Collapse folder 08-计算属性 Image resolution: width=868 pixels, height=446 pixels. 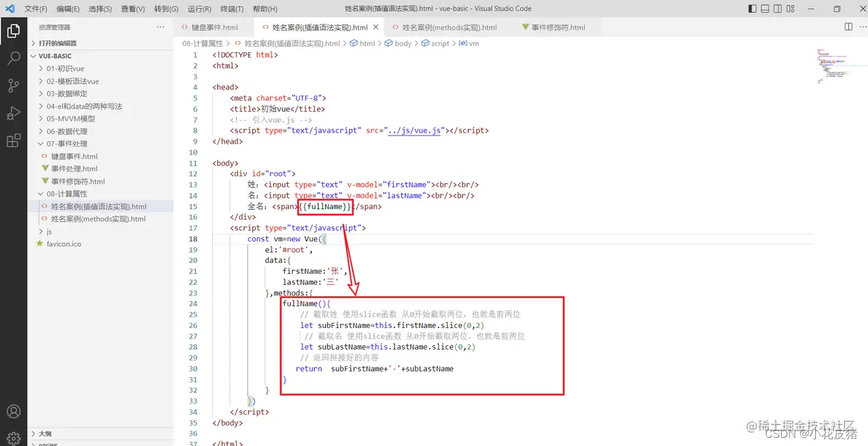pos(100,194)
